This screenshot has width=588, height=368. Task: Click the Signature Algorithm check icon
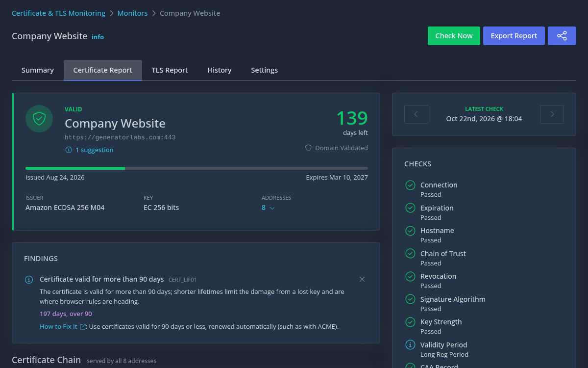point(411,299)
